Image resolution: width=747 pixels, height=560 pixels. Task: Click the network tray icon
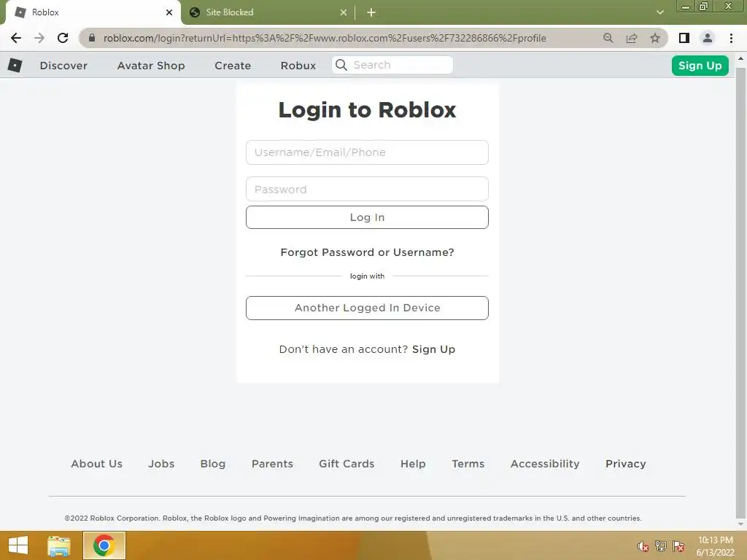(661, 546)
